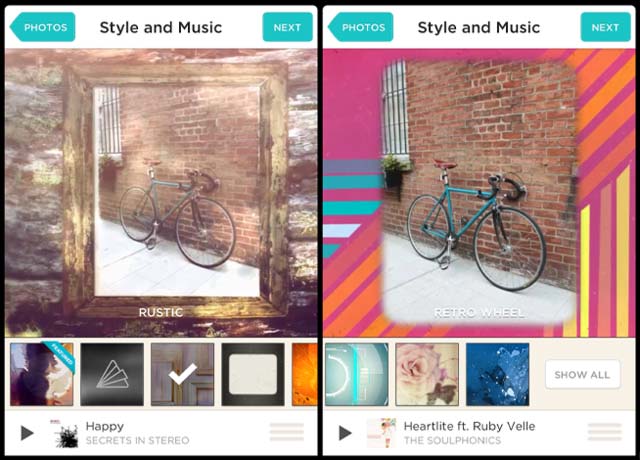
Task: Select the orange leaf style thumbnail
Action: click(x=305, y=374)
